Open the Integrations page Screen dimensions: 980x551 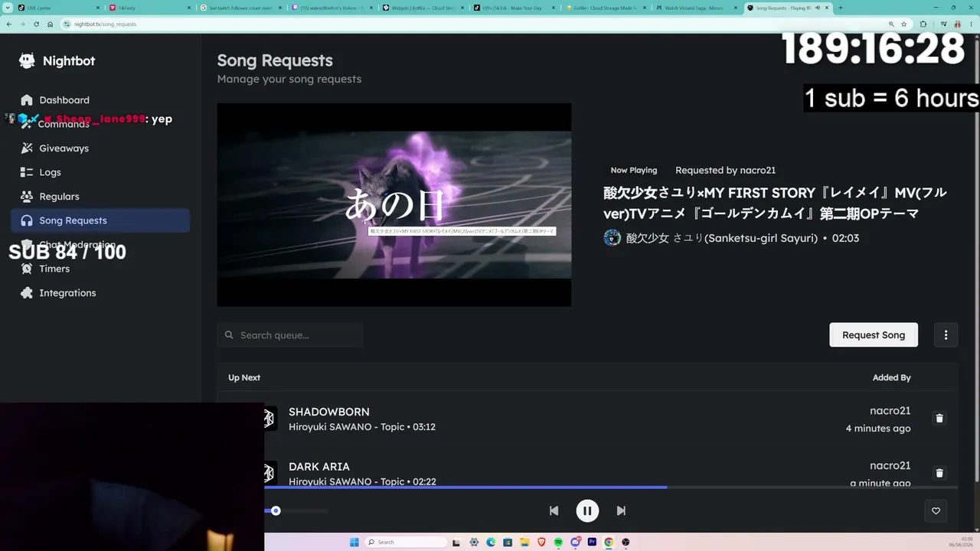point(100,293)
